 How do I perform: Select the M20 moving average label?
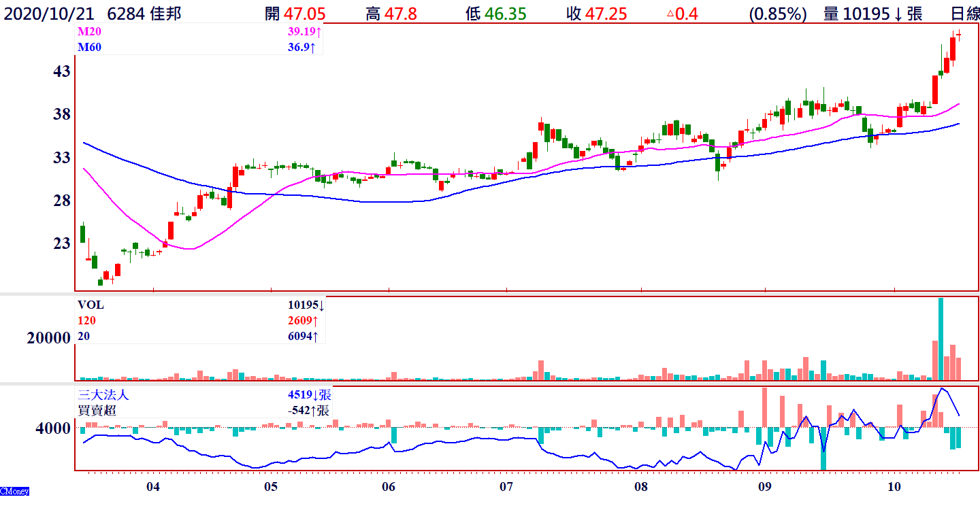tap(89, 31)
